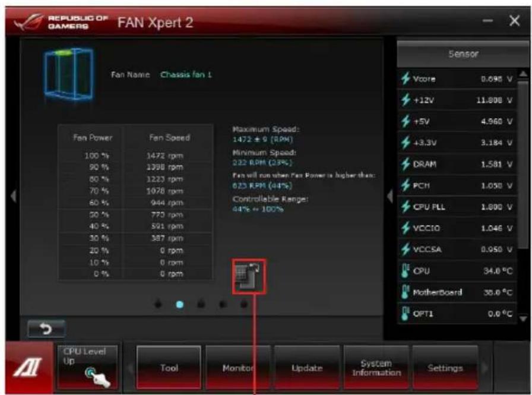Click the 40 % fan power row
This screenshot has width=532, height=395.
coord(136,226)
